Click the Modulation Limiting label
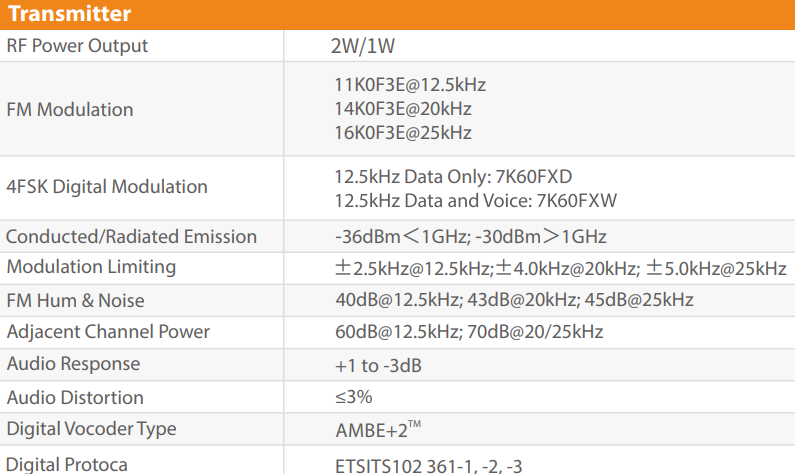 coord(91,267)
